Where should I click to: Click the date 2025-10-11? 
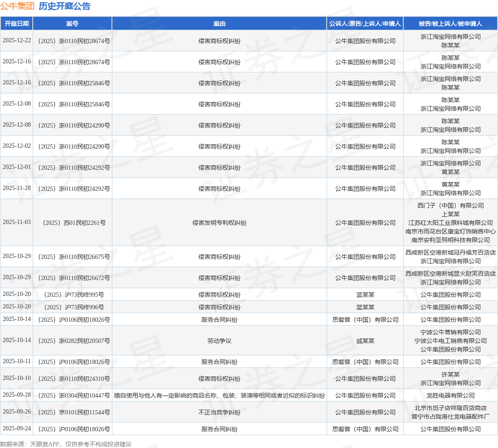click(x=17, y=361)
